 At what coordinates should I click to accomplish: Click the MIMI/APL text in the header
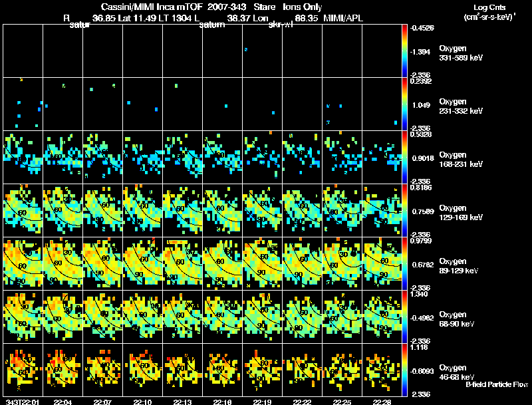point(343,18)
